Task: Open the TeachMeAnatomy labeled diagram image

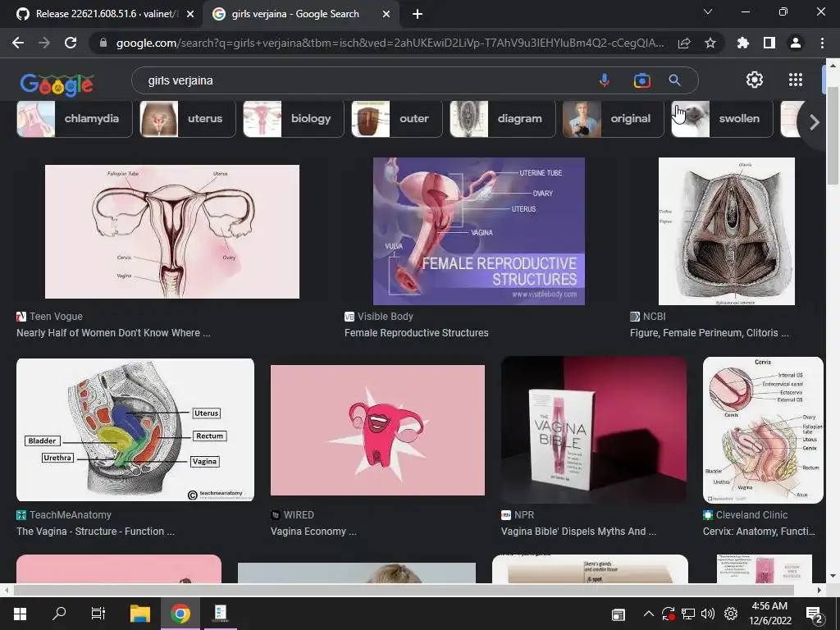Action: [x=135, y=430]
